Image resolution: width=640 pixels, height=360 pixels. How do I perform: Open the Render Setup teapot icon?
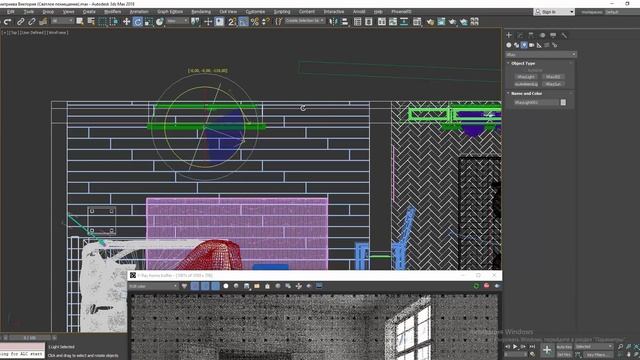(430, 21)
